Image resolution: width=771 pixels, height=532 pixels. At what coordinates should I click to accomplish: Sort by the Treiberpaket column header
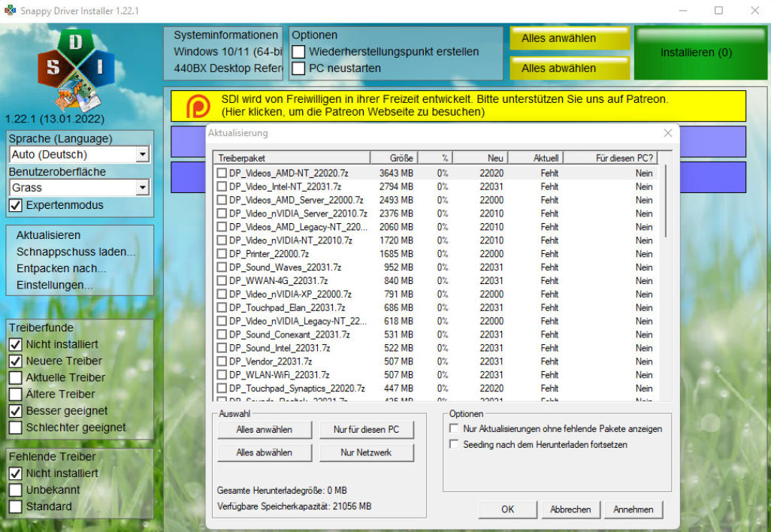[292, 158]
